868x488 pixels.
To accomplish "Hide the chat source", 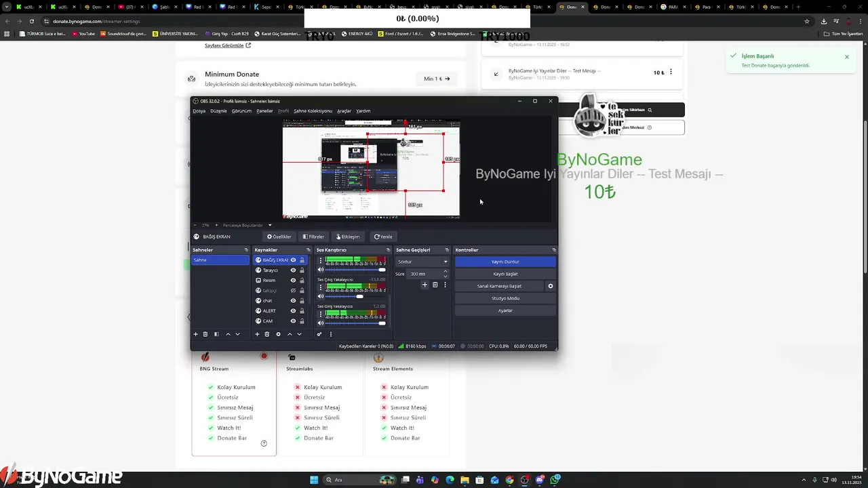I will coord(293,301).
